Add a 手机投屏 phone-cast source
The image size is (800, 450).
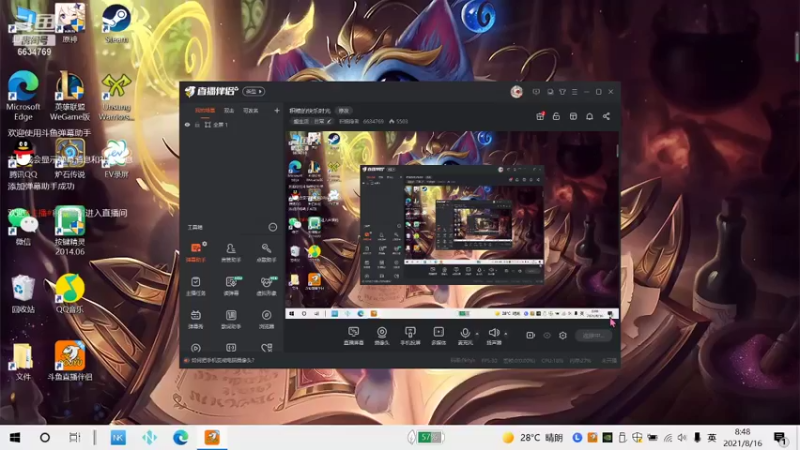coord(410,336)
